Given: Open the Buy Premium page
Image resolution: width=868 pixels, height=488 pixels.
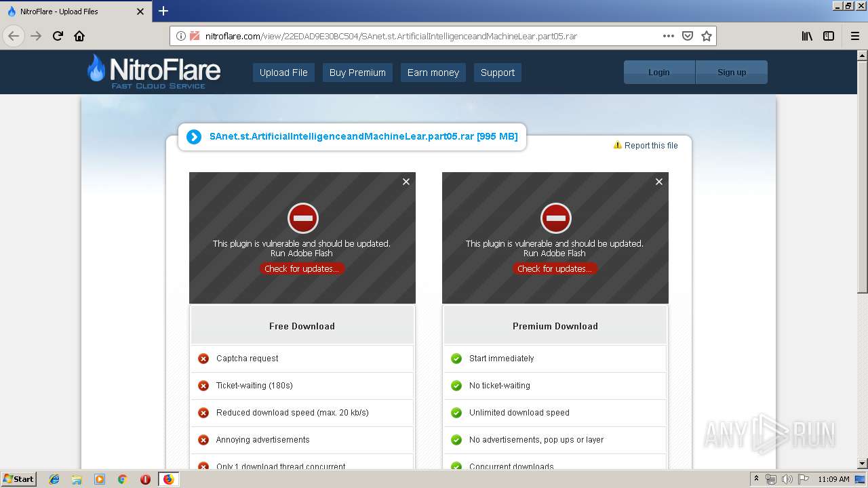Looking at the screenshot, I should 357,73.
